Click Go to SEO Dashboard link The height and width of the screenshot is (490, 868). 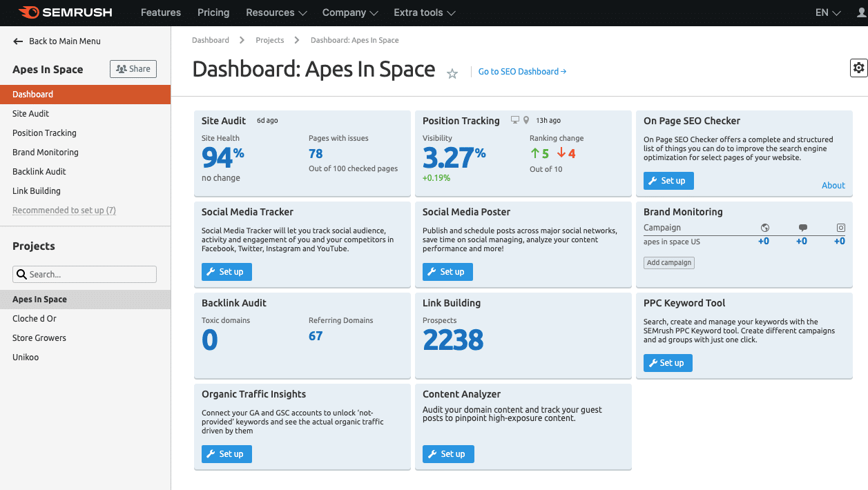[522, 72]
